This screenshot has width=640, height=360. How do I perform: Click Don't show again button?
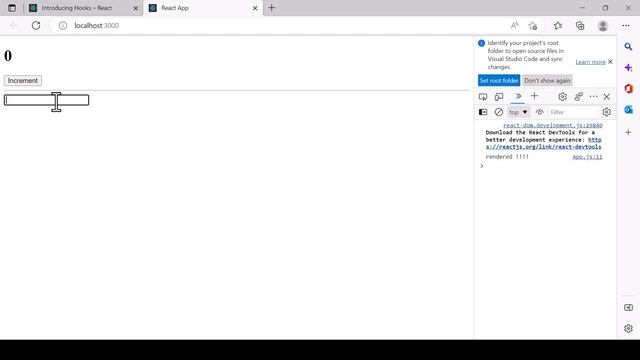[x=547, y=80]
